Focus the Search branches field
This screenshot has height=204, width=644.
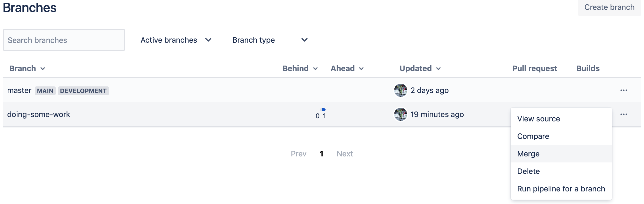tap(64, 40)
